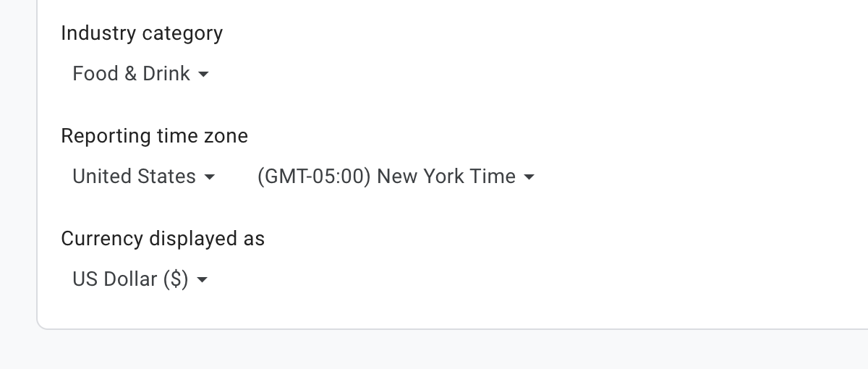Expand the country selector arrow under Reporting time zone

[210, 177]
